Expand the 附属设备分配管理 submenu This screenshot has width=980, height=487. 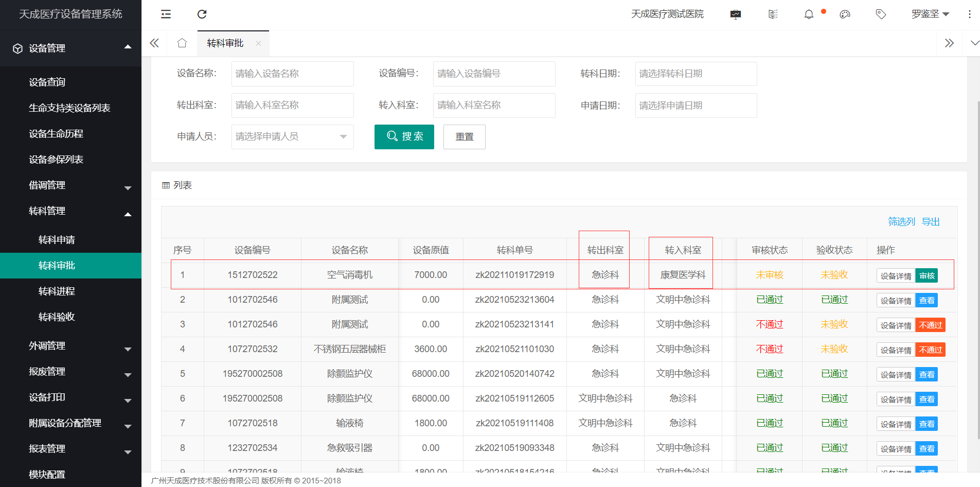point(128,426)
